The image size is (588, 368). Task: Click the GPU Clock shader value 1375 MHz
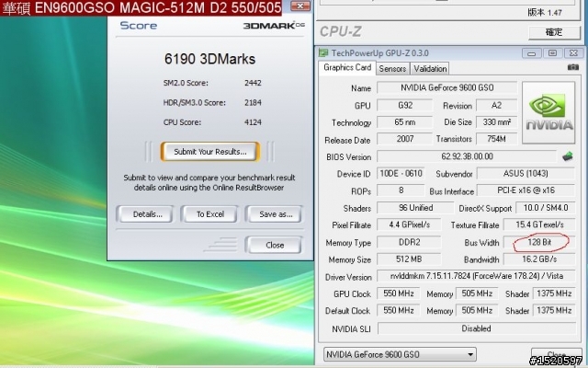(x=554, y=293)
